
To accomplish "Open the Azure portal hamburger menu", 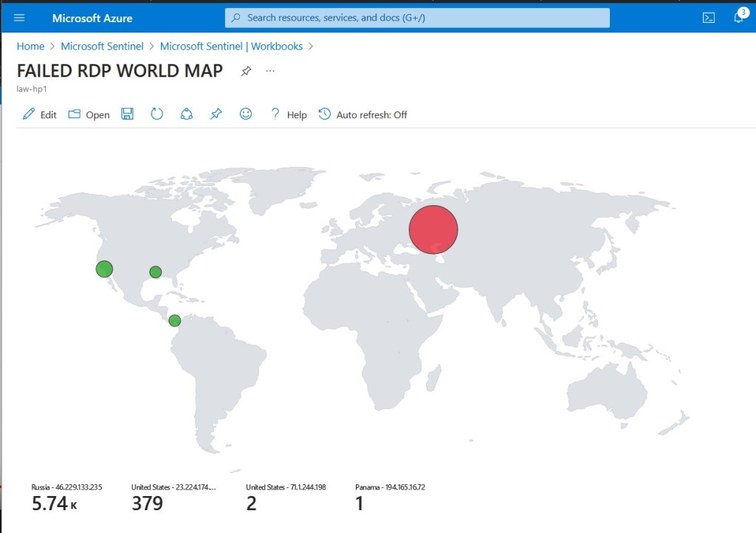I will (19, 18).
